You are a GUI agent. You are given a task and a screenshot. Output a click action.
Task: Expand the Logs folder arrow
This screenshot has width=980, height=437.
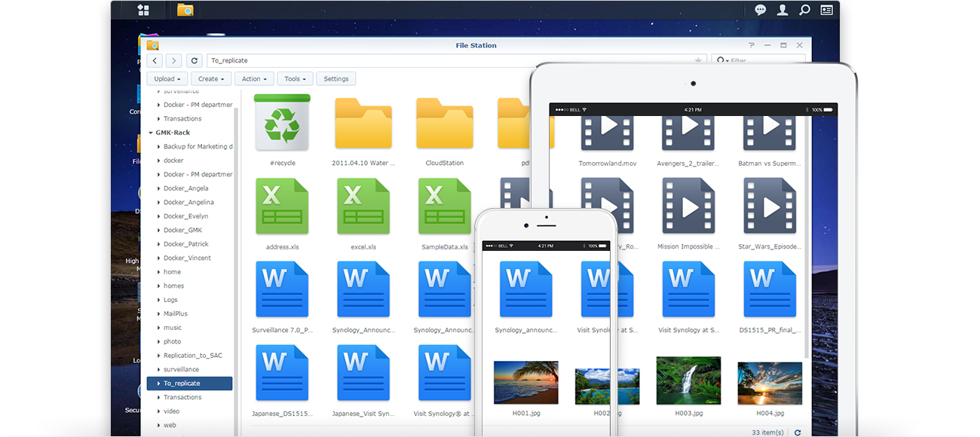click(x=158, y=300)
